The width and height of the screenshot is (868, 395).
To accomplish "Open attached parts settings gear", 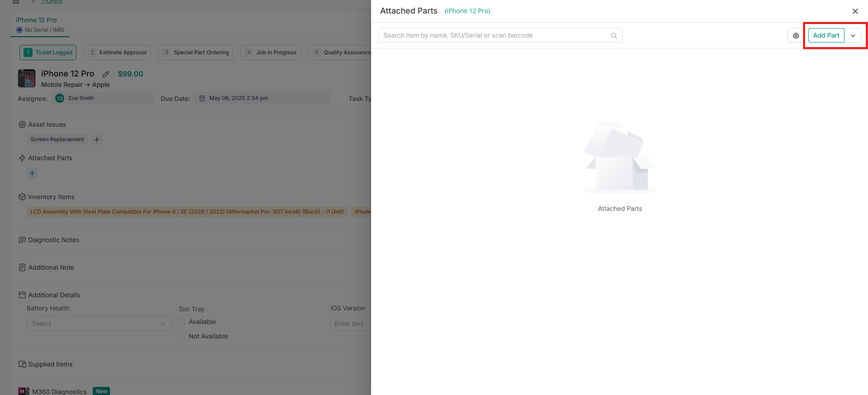I will [x=796, y=35].
